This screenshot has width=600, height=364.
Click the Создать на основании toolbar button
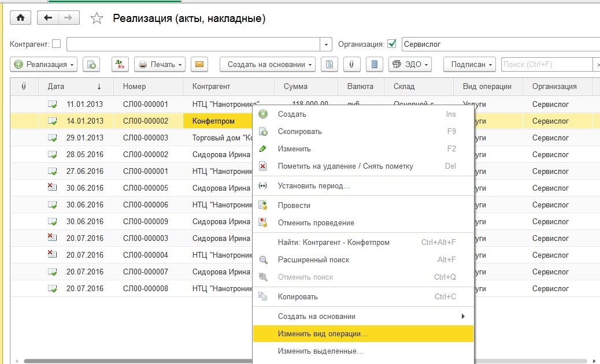click(x=267, y=64)
